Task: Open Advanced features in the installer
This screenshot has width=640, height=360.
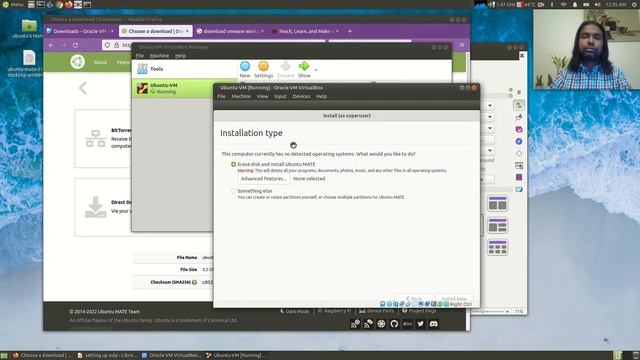Action: (264, 179)
